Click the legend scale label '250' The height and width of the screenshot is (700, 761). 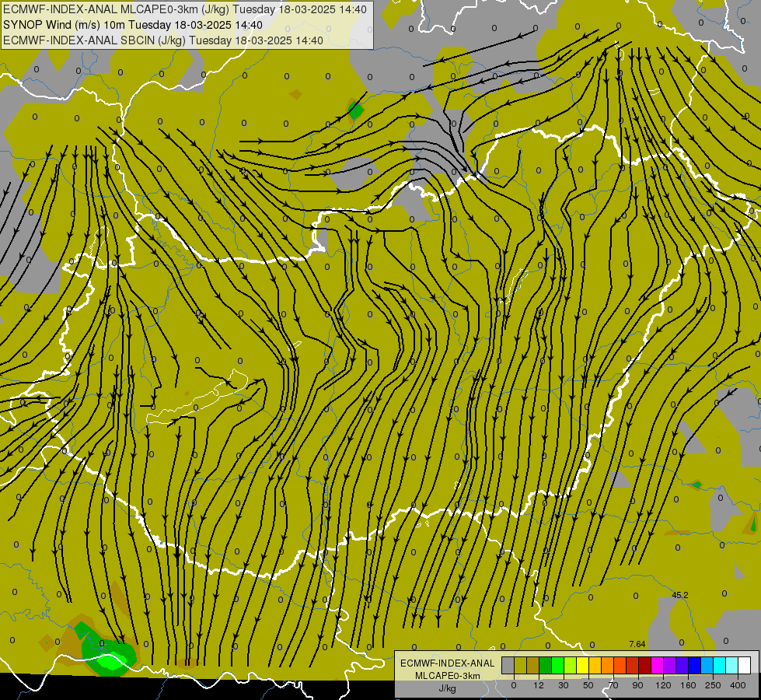tap(713, 685)
